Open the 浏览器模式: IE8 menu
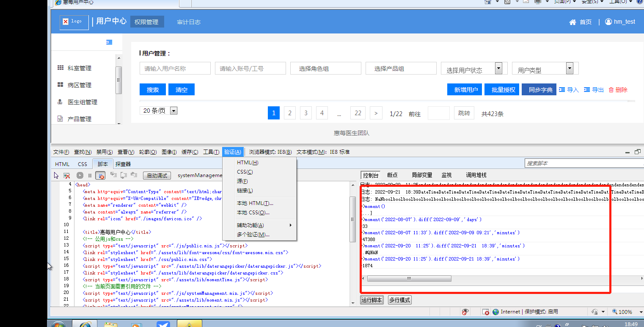This screenshot has width=644, height=327. coord(270,152)
